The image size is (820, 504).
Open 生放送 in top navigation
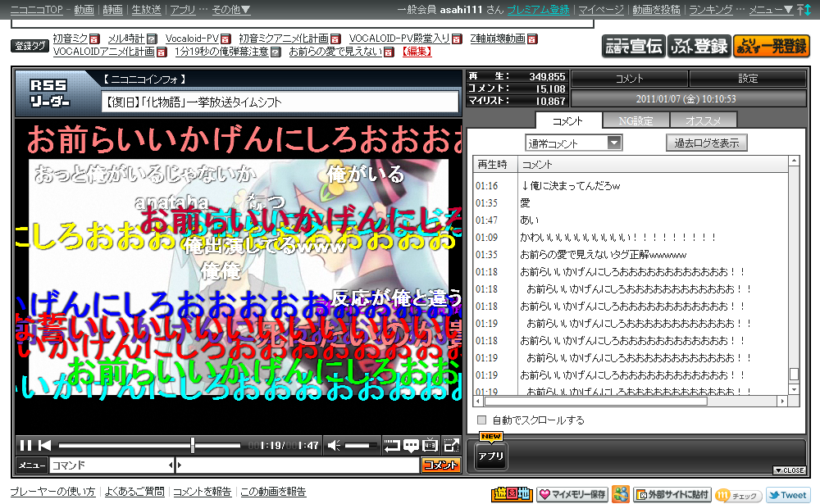(x=146, y=9)
